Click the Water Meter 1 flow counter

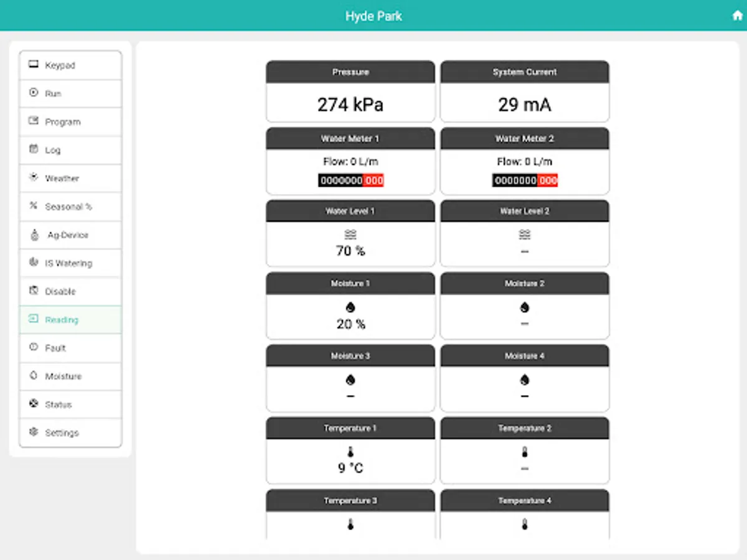click(350, 180)
